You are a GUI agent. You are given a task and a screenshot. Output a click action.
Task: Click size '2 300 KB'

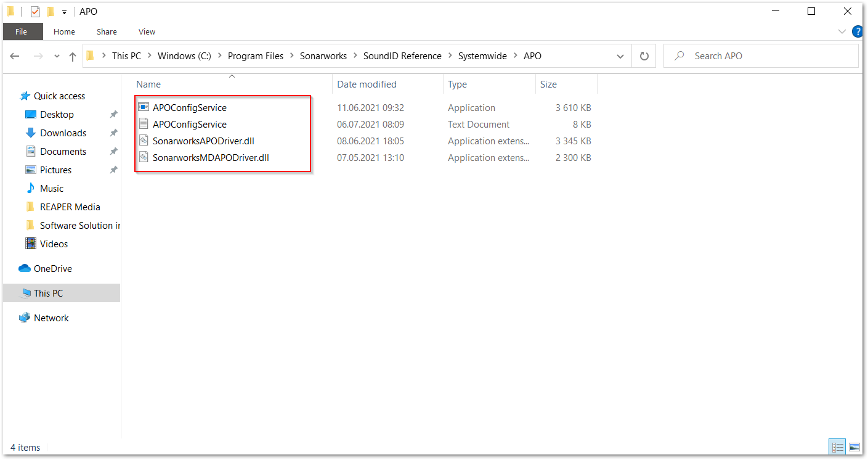tap(573, 158)
